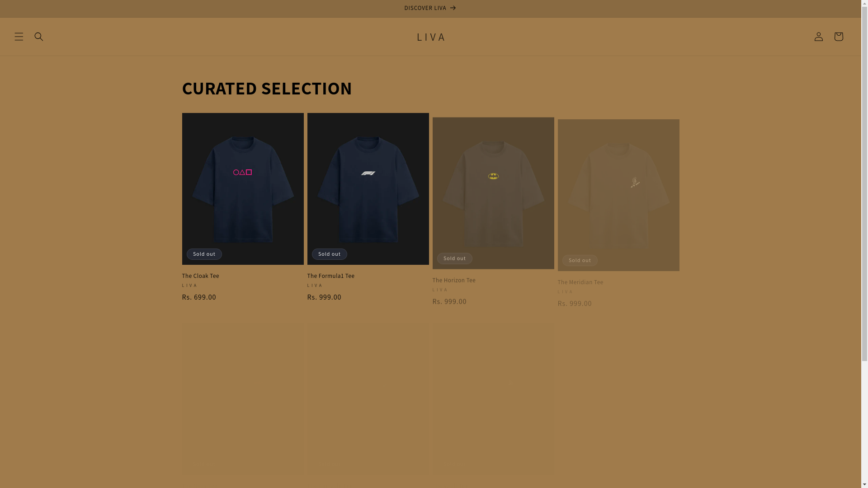Click the page vertical scrollbar
Viewport: 868px width, 488px height.
tap(864, 244)
